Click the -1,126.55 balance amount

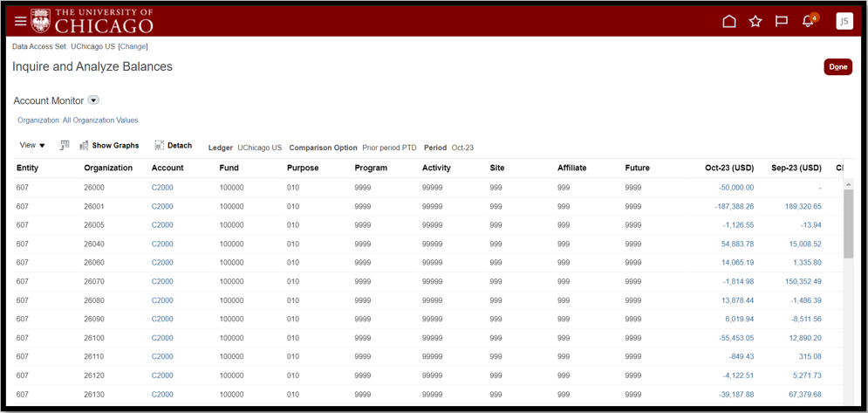pos(739,225)
